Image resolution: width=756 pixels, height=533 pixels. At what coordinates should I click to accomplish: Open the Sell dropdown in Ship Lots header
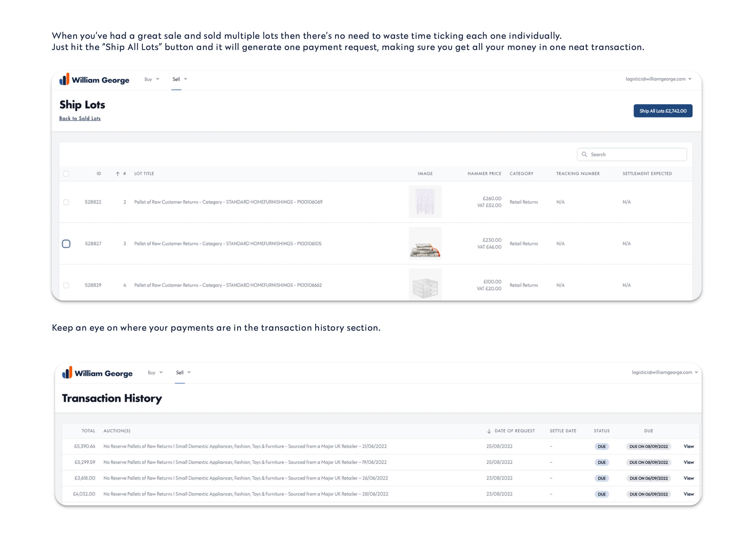click(x=180, y=79)
